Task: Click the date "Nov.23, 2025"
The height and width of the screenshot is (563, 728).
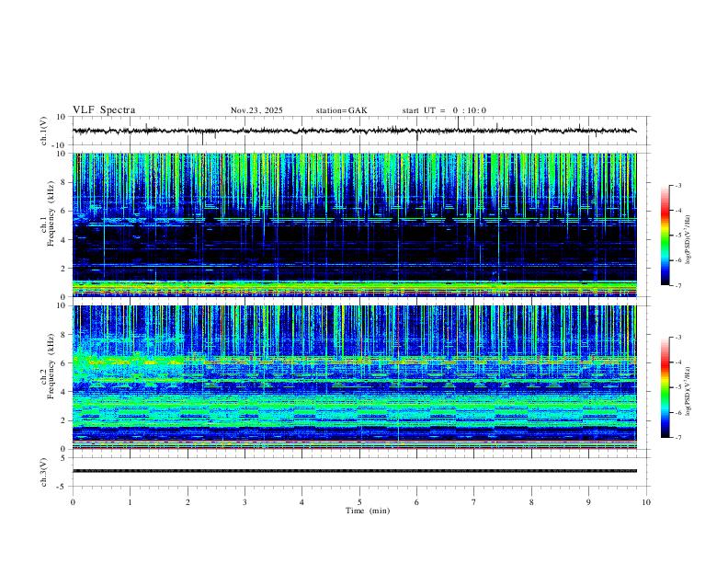Action: pyautogui.click(x=256, y=110)
